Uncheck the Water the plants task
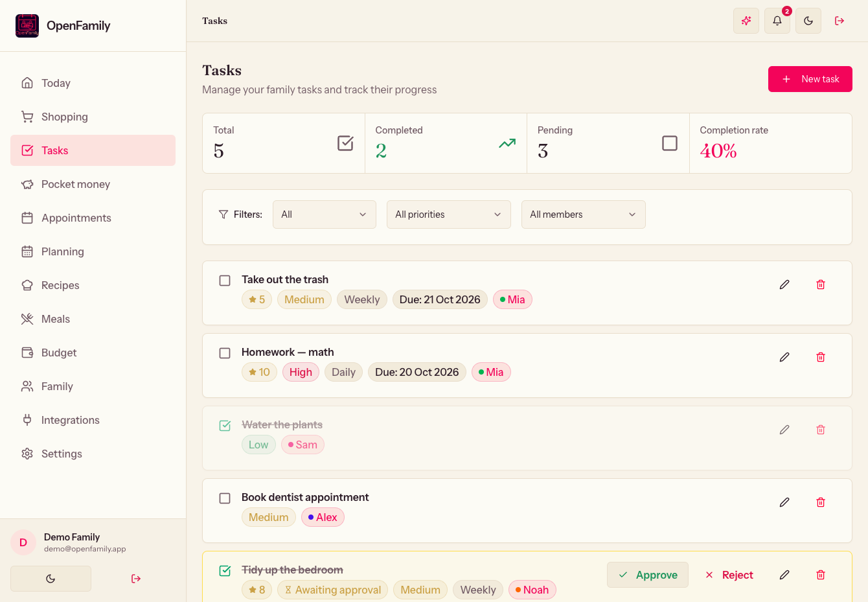 tap(225, 426)
